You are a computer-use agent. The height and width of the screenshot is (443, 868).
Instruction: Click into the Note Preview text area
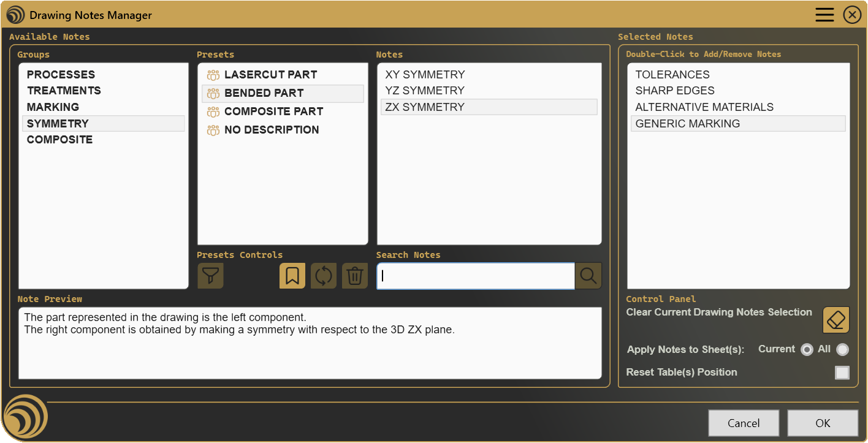[x=310, y=343]
